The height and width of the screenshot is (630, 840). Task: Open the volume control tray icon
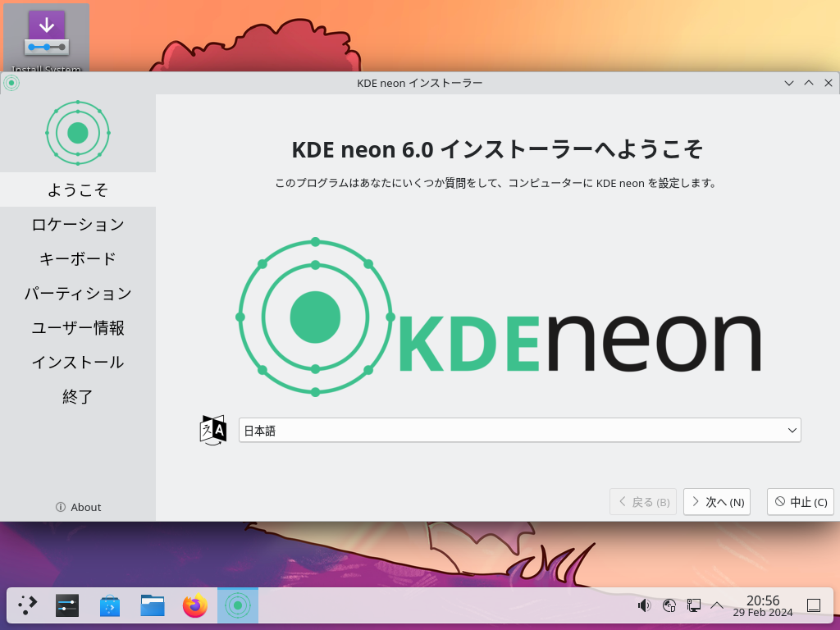tap(645, 605)
